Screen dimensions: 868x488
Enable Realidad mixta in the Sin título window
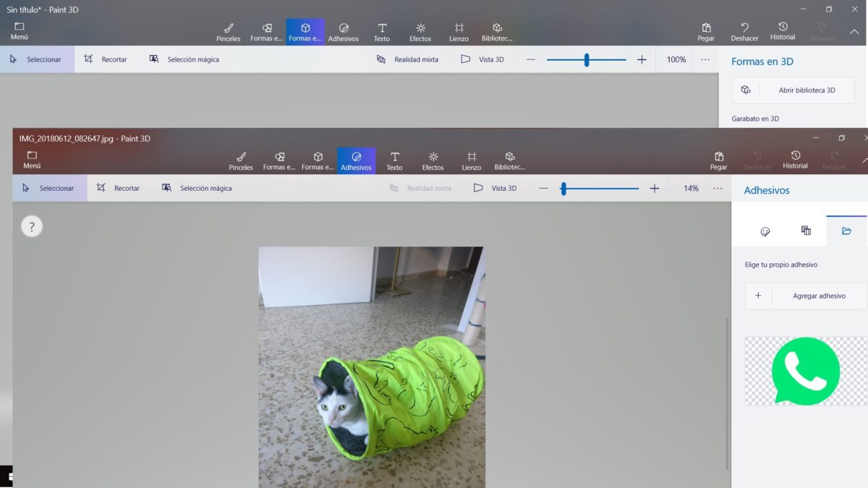point(408,59)
